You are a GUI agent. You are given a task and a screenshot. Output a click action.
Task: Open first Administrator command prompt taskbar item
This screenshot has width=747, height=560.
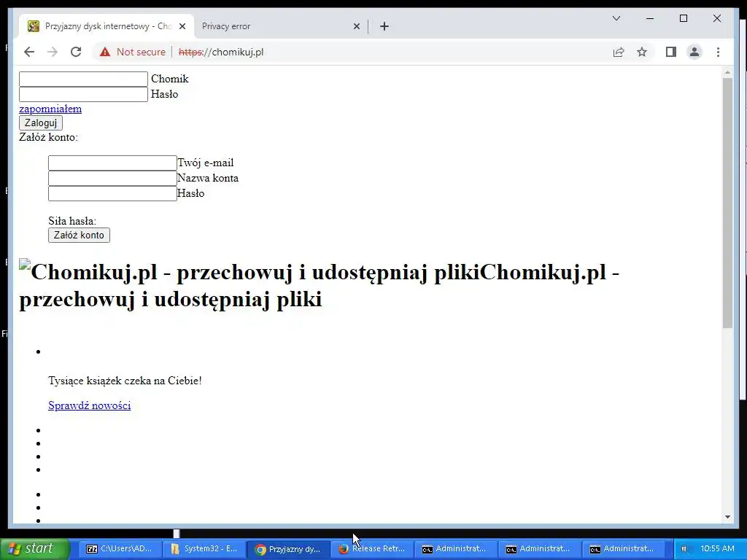[x=455, y=548]
